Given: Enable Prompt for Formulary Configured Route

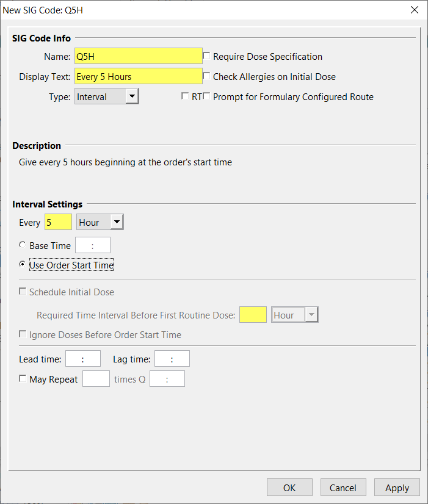Looking at the screenshot, I should 206,96.
